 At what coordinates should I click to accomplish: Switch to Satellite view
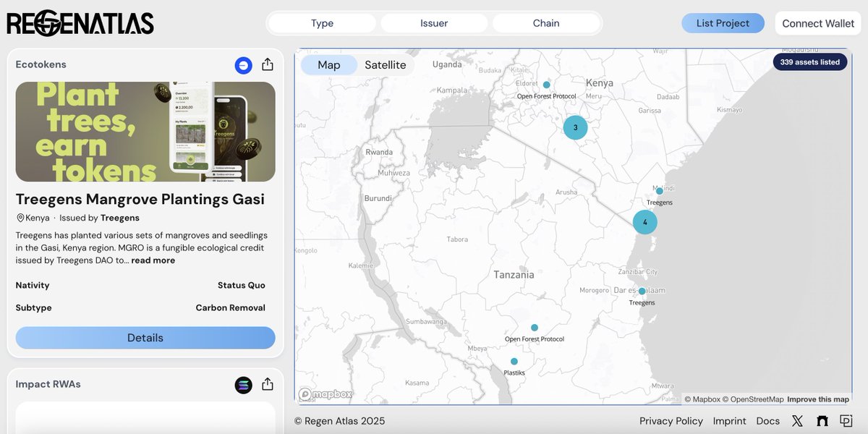(x=386, y=65)
